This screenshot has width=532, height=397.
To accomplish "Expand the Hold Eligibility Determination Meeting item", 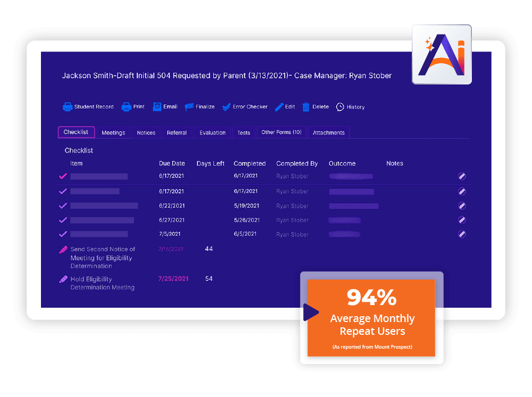I will pos(64,279).
